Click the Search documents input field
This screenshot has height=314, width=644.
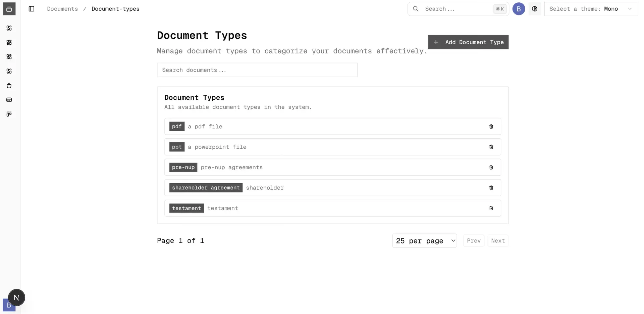(257, 70)
